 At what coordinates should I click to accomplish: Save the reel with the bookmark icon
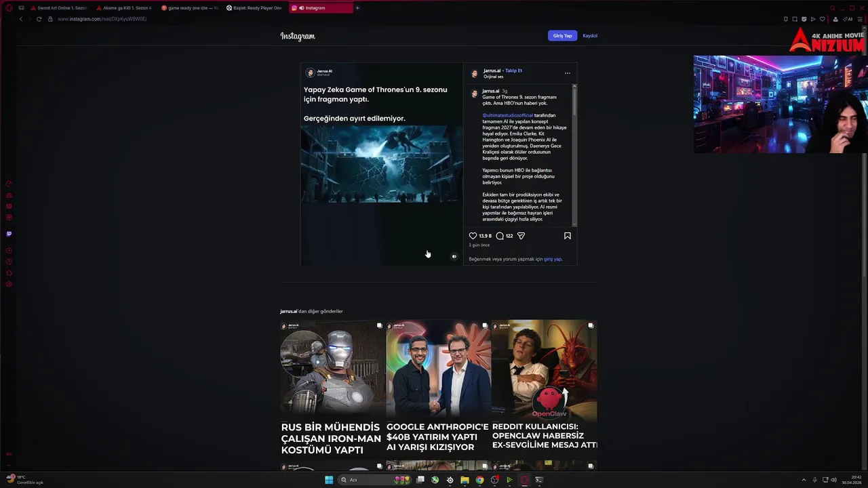coord(568,236)
